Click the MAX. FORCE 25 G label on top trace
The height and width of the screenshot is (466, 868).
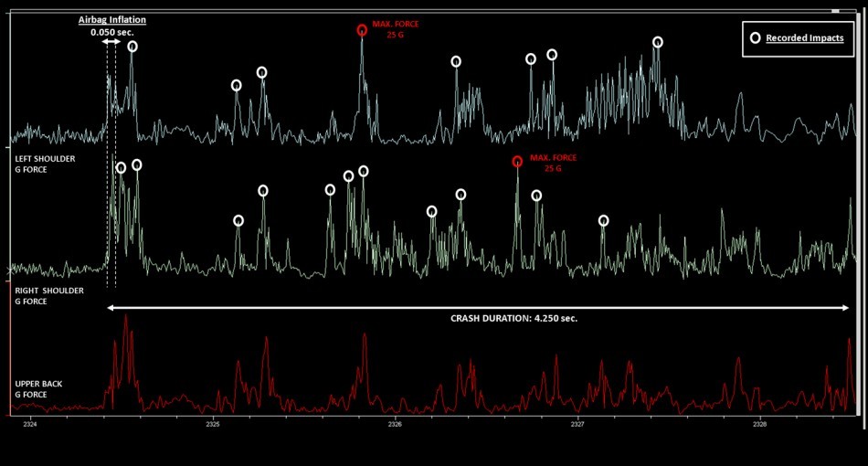pos(396,29)
